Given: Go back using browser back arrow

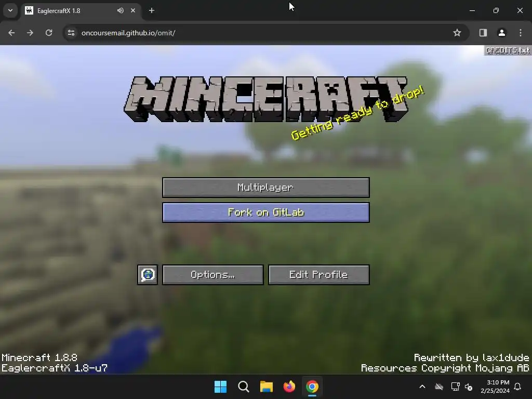Looking at the screenshot, I should pyautogui.click(x=11, y=33).
